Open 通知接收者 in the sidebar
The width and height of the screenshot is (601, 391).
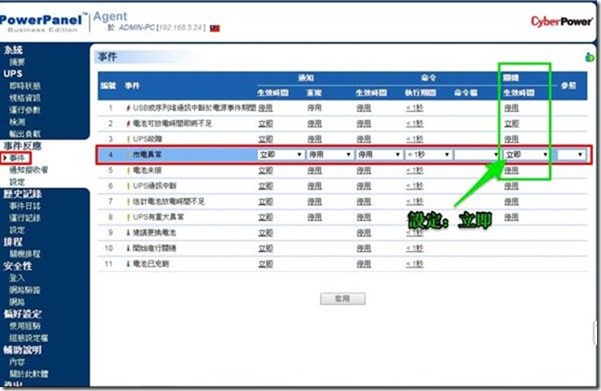(x=29, y=170)
